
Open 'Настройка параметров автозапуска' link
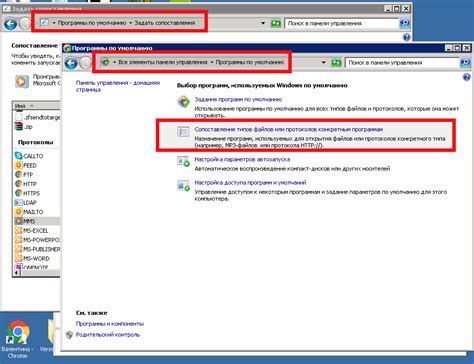(242, 159)
